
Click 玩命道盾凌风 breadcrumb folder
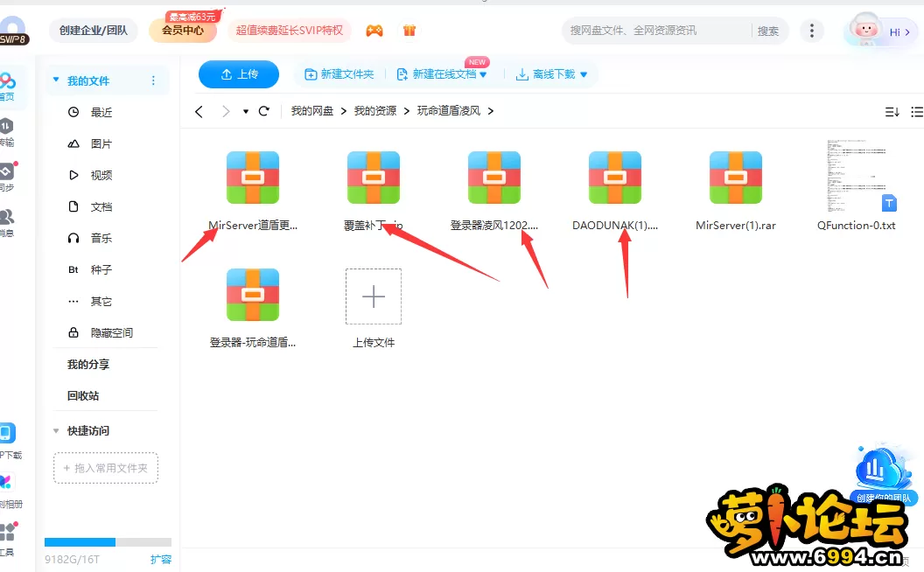(x=449, y=111)
